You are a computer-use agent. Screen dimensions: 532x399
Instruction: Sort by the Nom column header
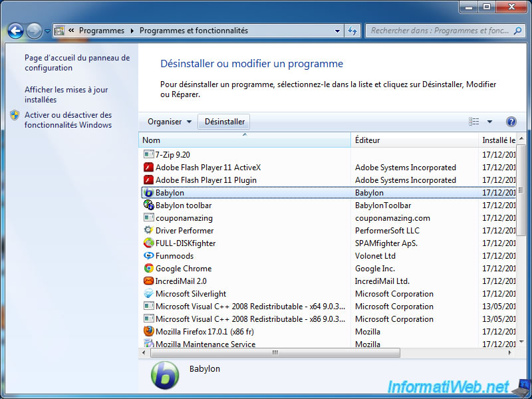pos(244,140)
